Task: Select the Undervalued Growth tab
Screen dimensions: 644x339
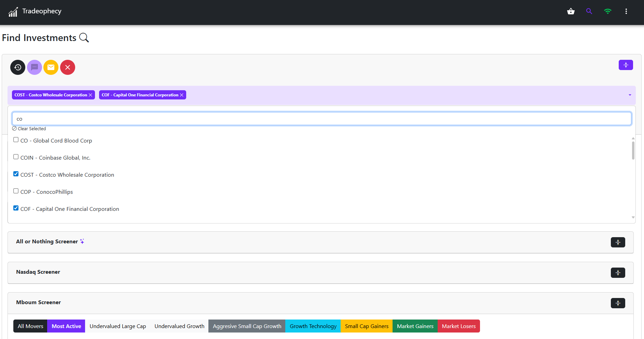Action: 179,326
